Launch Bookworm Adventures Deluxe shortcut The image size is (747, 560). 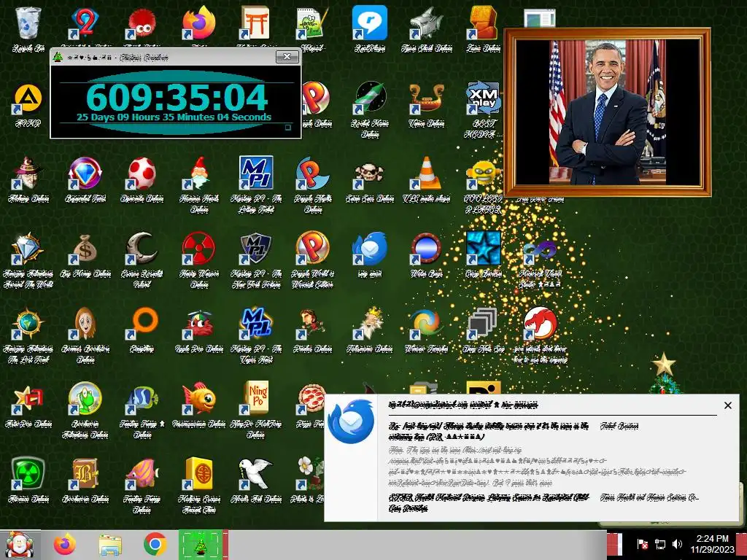85,399
